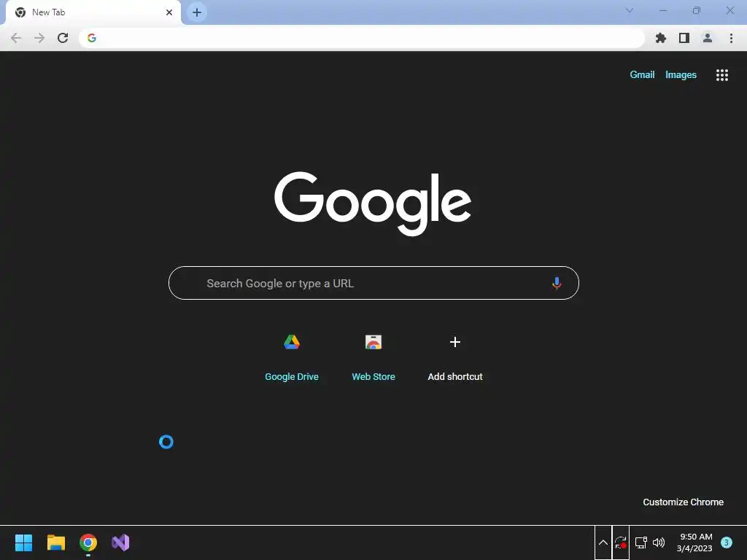Click the Google logo

pyautogui.click(x=373, y=203)
